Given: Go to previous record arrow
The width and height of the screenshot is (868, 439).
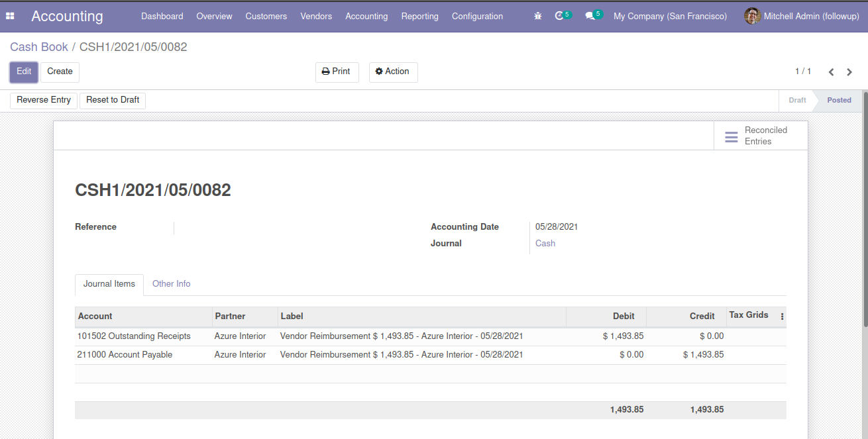Looking at the screenshot, I should pos(831,72).
